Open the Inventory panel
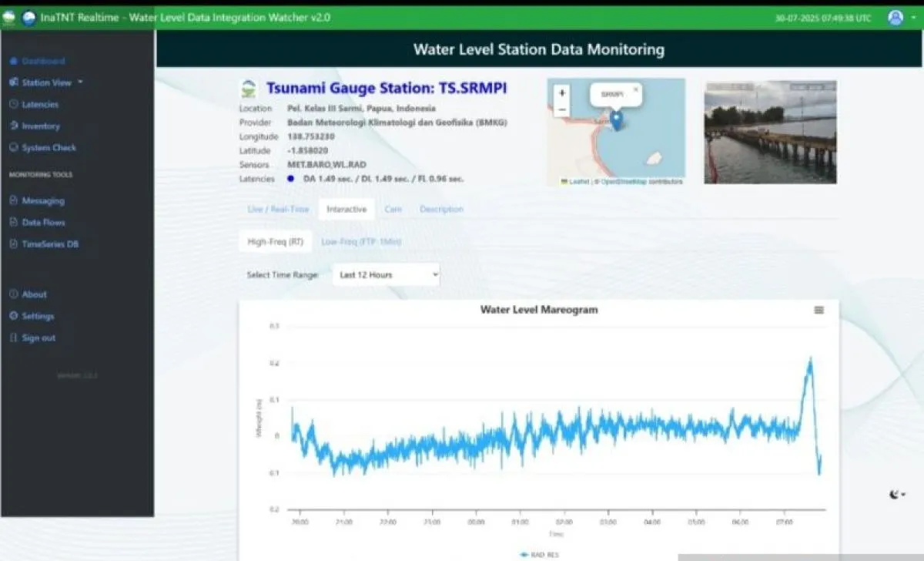 (41, 126)
